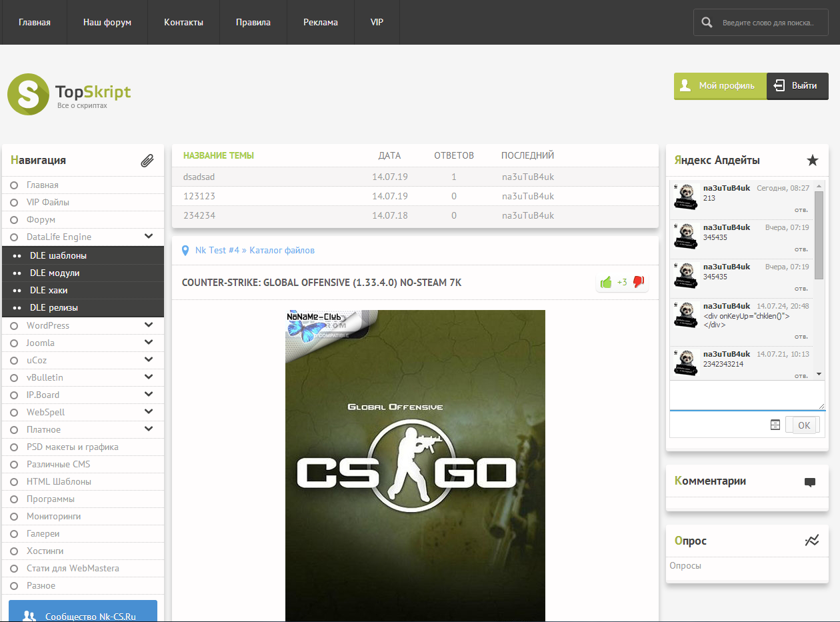Log out with the Выйти button
840x622 pixels.
coord(797,86)
